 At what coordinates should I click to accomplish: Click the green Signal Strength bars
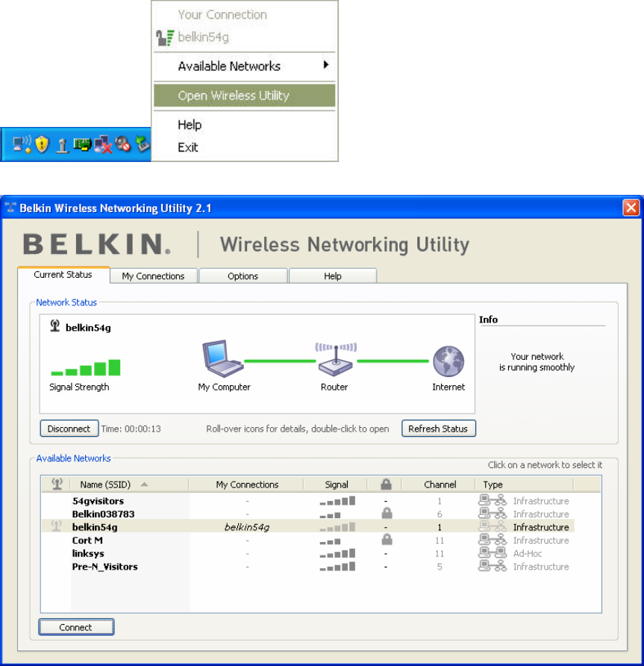[85, 367]
